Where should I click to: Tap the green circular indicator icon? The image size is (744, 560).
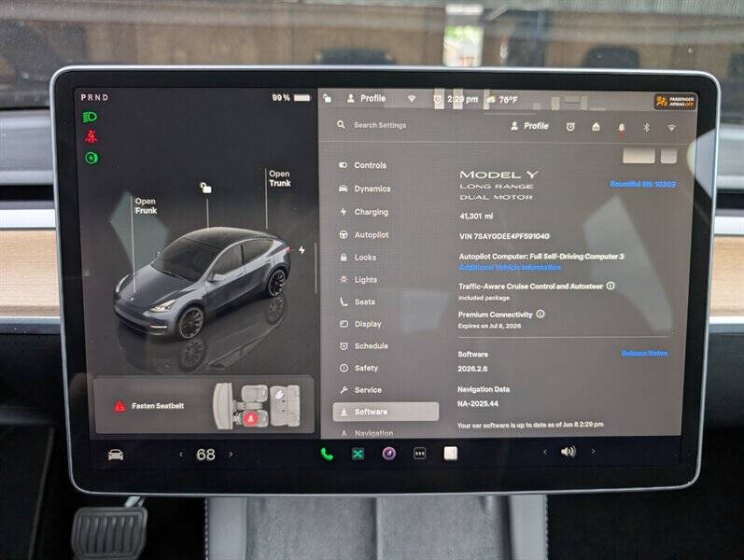[91, 158]
